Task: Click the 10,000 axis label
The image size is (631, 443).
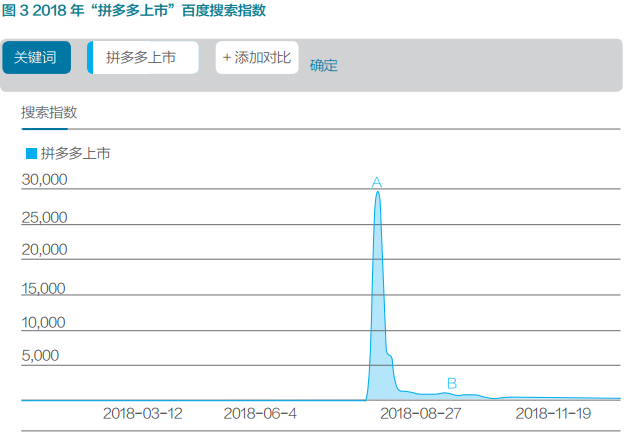Action: 43,322
